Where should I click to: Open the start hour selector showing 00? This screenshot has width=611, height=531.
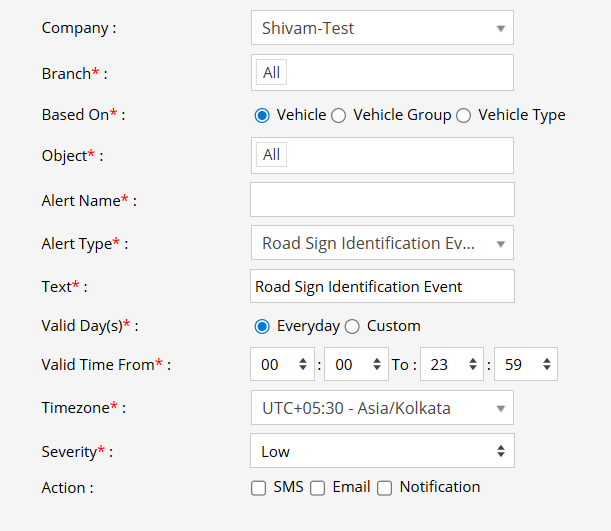pos(282,365)
